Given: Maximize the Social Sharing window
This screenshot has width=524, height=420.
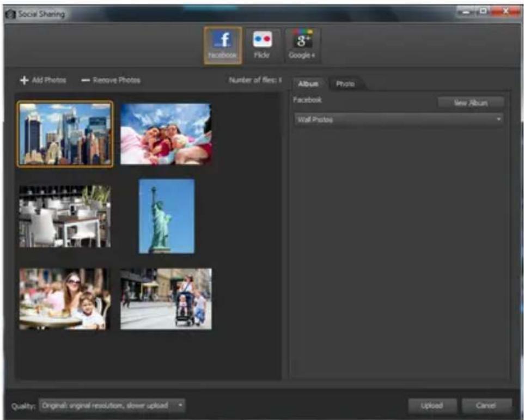Looking at the screenshot, I should pyautogui.click(x=483, y=11).
